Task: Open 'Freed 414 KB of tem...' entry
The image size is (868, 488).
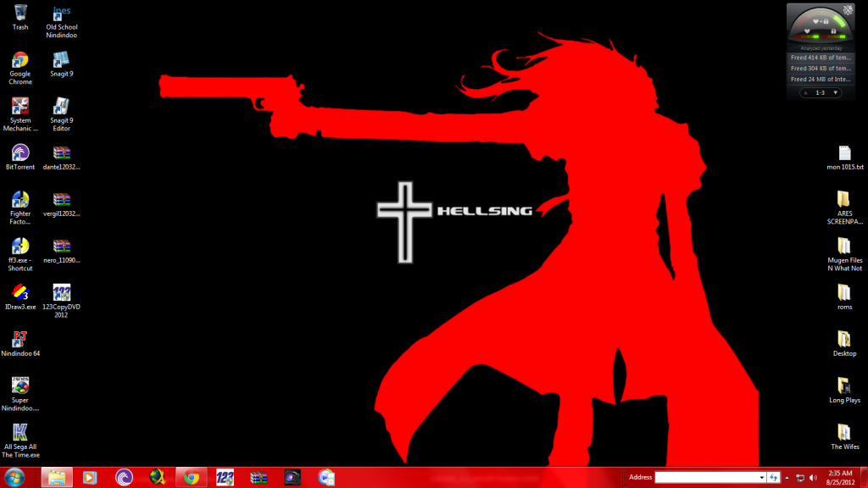Action: tap(821, 58)
